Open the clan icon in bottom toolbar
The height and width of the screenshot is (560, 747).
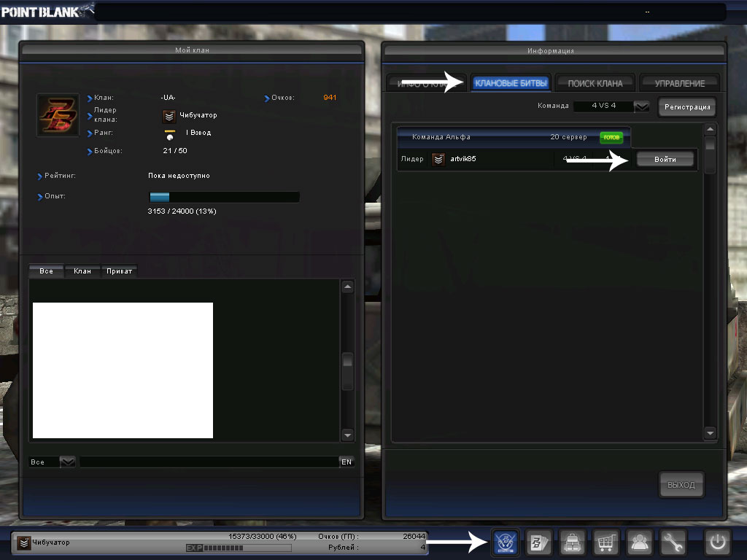(506, 542)
